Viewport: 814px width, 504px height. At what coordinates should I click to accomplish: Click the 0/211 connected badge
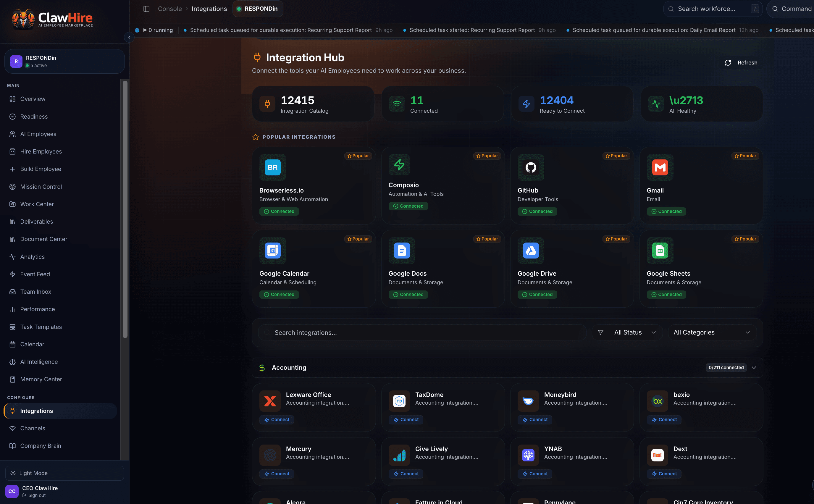[x=726, y=367]
